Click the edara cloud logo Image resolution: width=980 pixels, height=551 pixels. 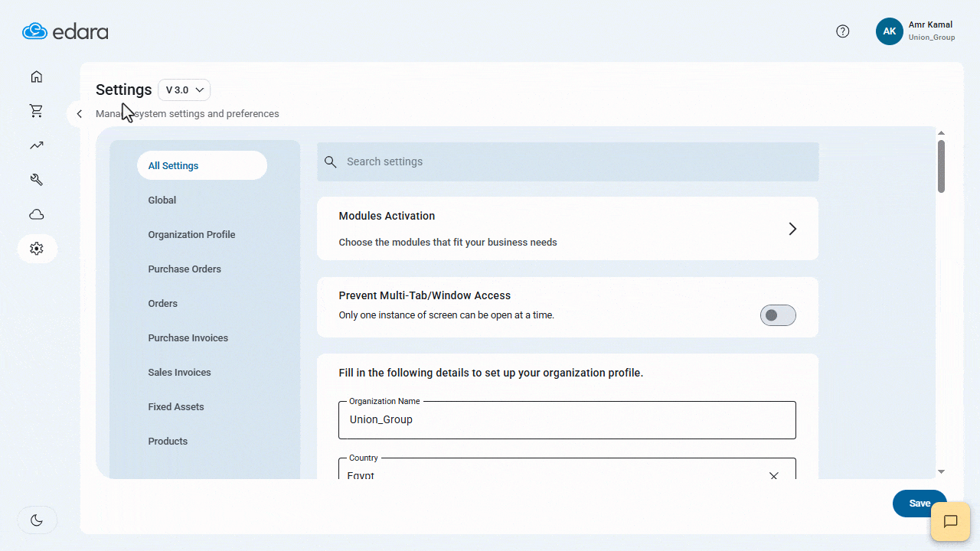[65, 31]
